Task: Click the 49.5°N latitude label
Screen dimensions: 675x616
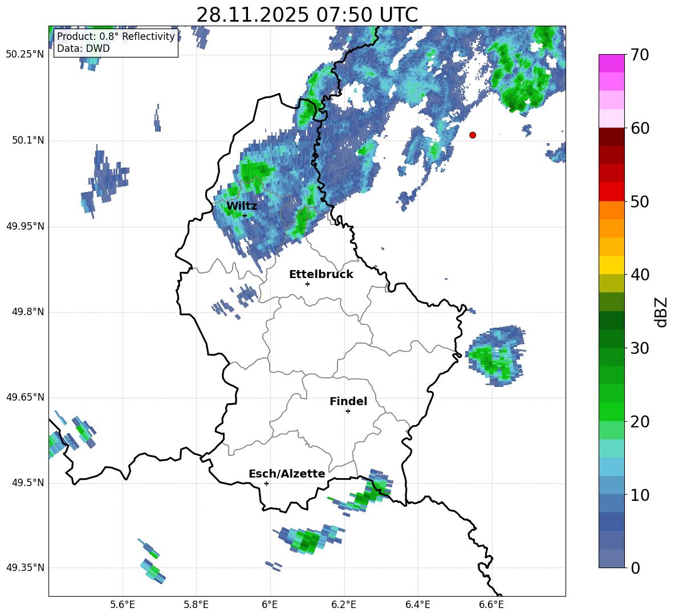Action: coord(28,483)
